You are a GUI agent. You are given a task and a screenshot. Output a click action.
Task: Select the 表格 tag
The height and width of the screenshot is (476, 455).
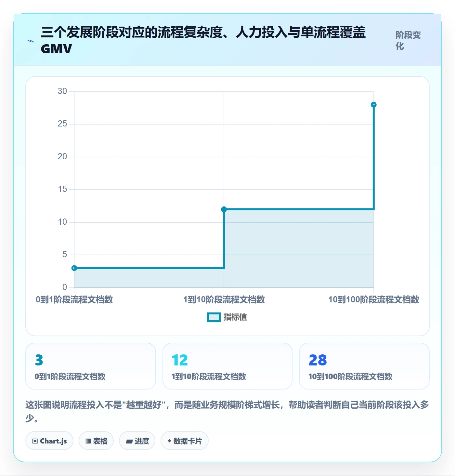click(96, 441)
